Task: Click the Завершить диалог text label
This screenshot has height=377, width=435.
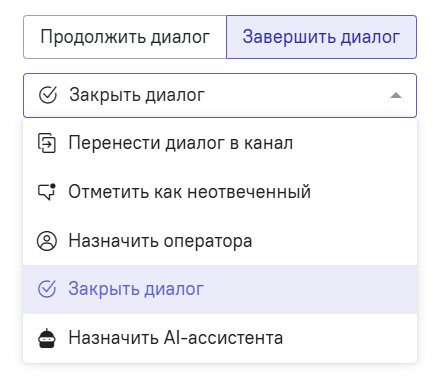Action: click(x=321, y=37)
